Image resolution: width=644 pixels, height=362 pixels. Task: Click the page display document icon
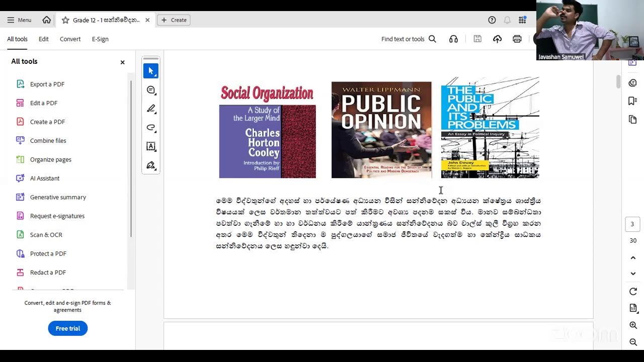tap(633, 308)
